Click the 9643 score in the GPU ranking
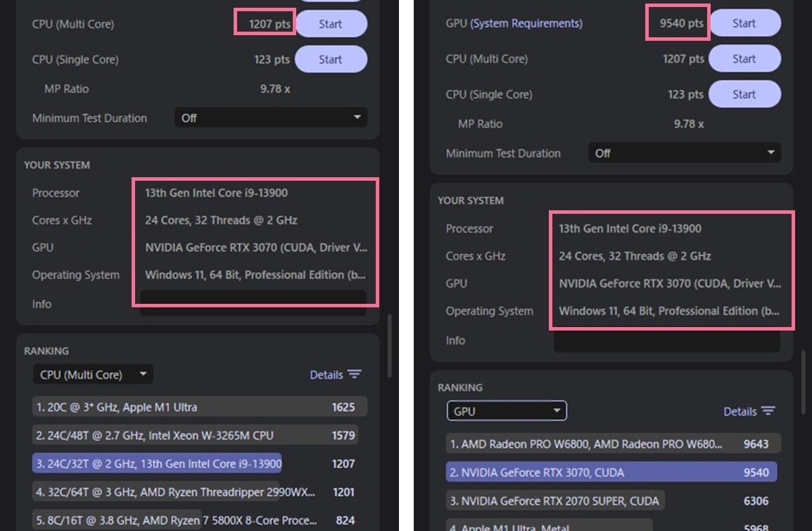 coord(756,444)
